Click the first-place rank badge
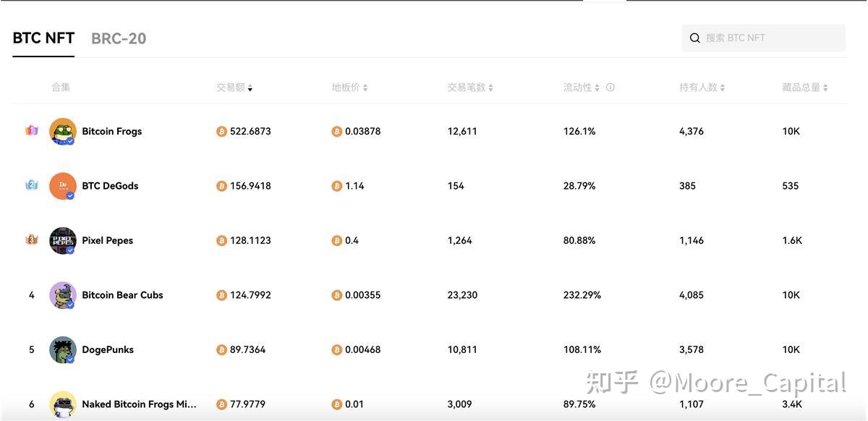 point(31,131)
